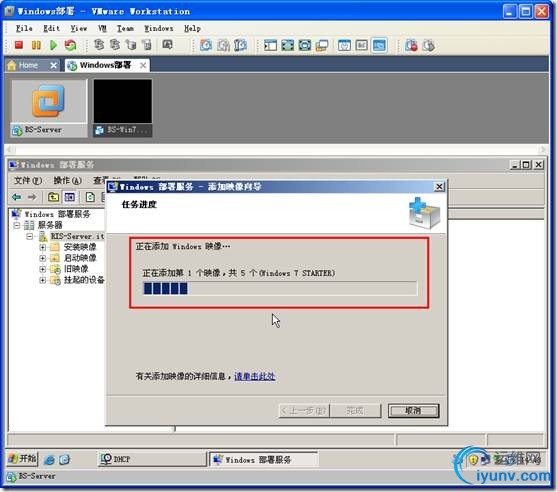The image size is (557, 492).
Task: Click the 完成 button in the wizard
Action: [355, 411]
